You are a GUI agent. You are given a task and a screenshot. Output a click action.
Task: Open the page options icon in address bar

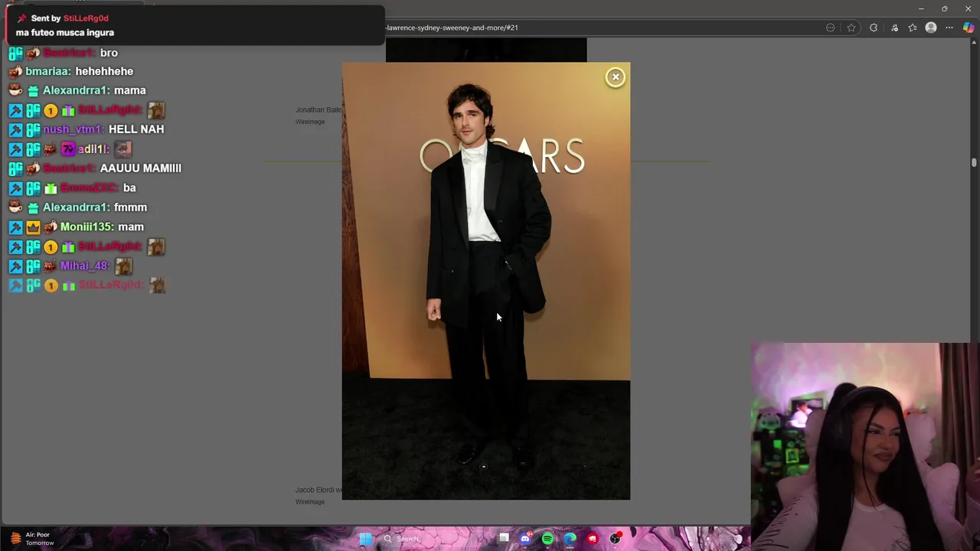(831, 28)
